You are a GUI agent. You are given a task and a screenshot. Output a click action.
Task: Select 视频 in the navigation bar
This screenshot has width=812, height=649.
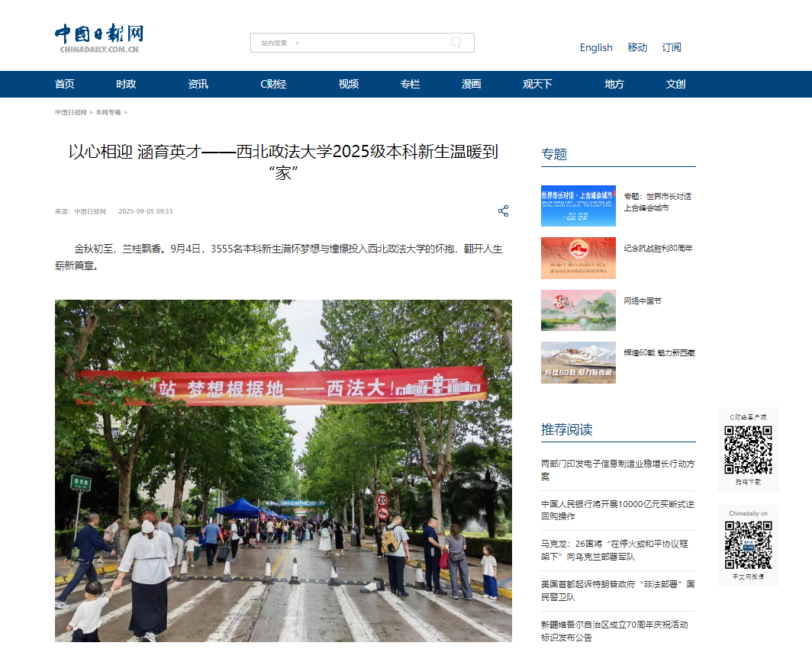(x=349, y=84)
